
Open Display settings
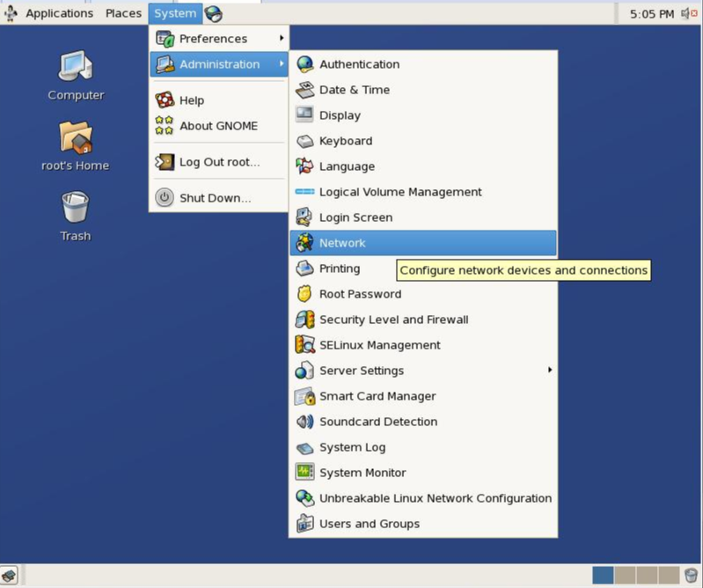tap(423, 115)
